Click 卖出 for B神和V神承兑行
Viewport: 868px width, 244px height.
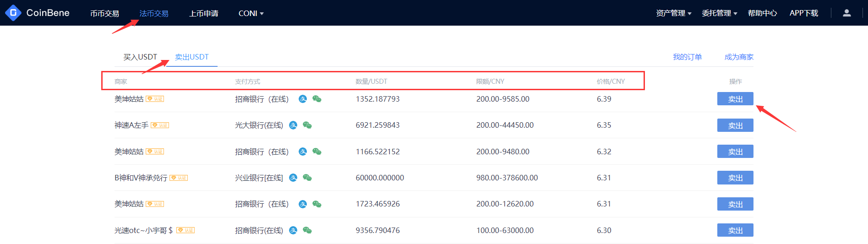click(735, 178)
